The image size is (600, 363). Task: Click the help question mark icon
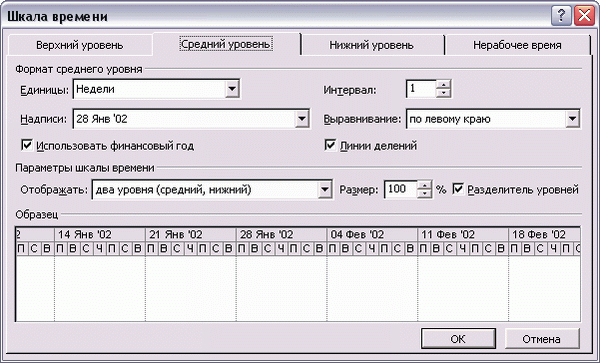click(x=561, y=16)
